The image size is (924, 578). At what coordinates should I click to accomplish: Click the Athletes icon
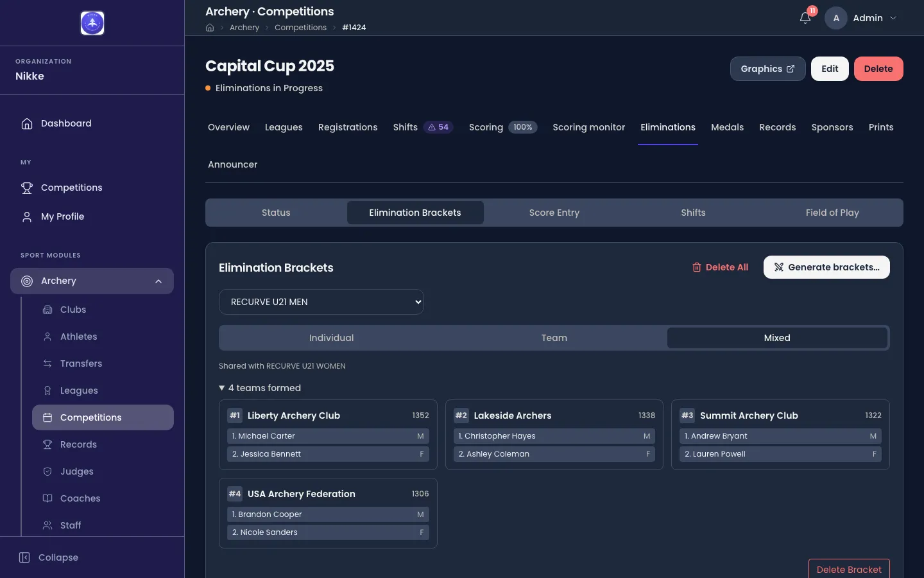click(x=47, y=337)
